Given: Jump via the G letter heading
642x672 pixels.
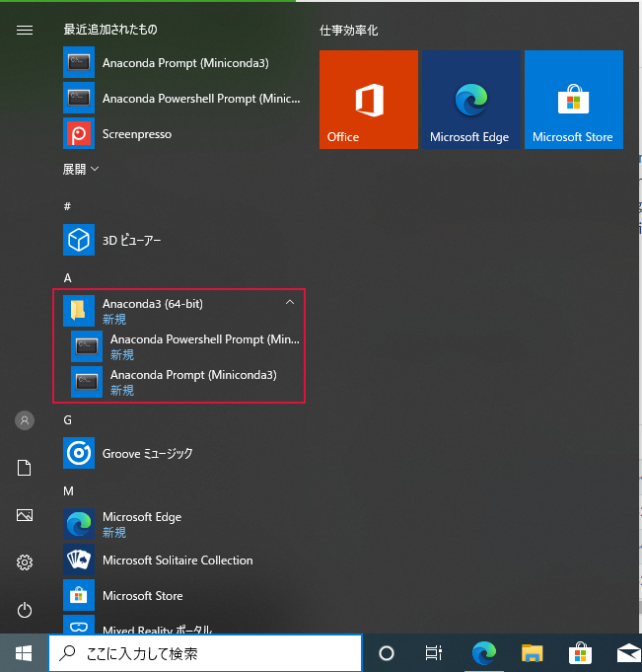Looking at the screenshot, I should (x=68, y=420).
